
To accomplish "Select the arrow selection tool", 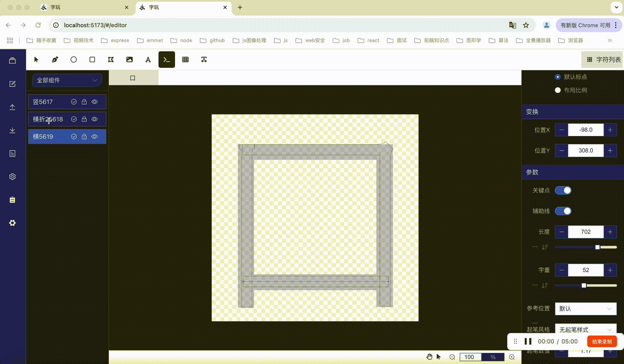I will click(36, 60).
